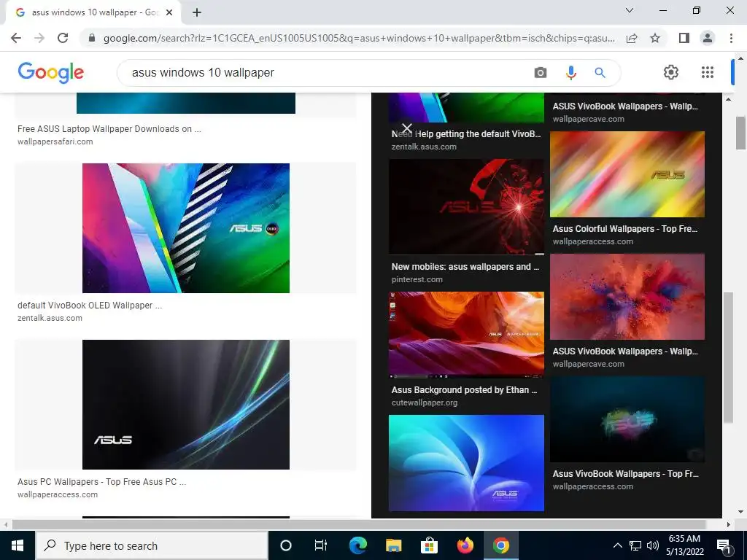The width and height of the screenshot is (747, 560).
Task: Open wallpapersafari.com source link
Action: tap(55, 141)
